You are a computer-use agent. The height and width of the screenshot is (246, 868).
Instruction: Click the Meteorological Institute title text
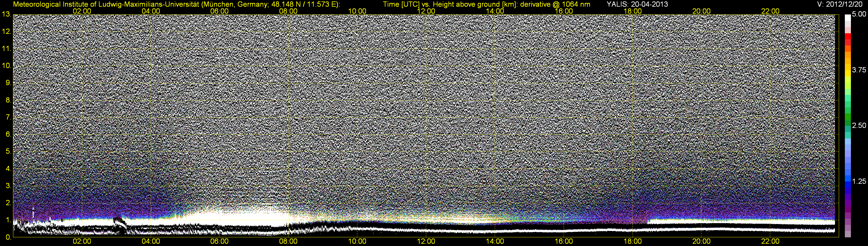(x=176, y=4)
